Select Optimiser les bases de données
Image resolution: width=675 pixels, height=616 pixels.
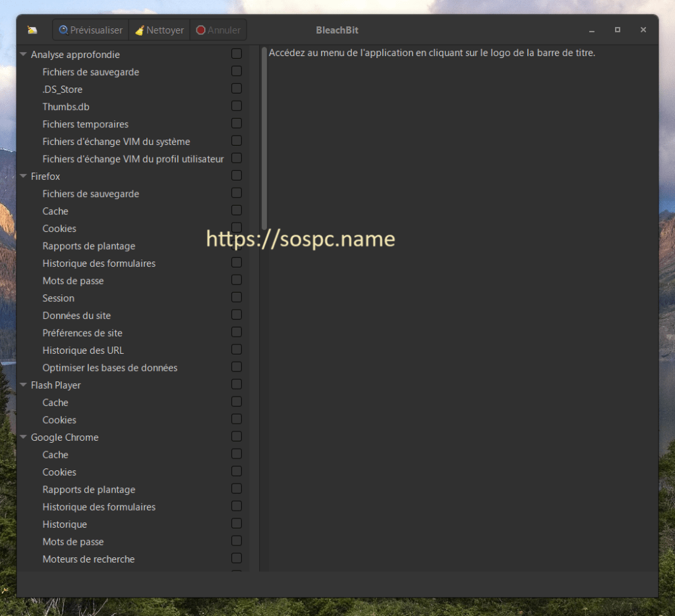[x=109, y=368]
